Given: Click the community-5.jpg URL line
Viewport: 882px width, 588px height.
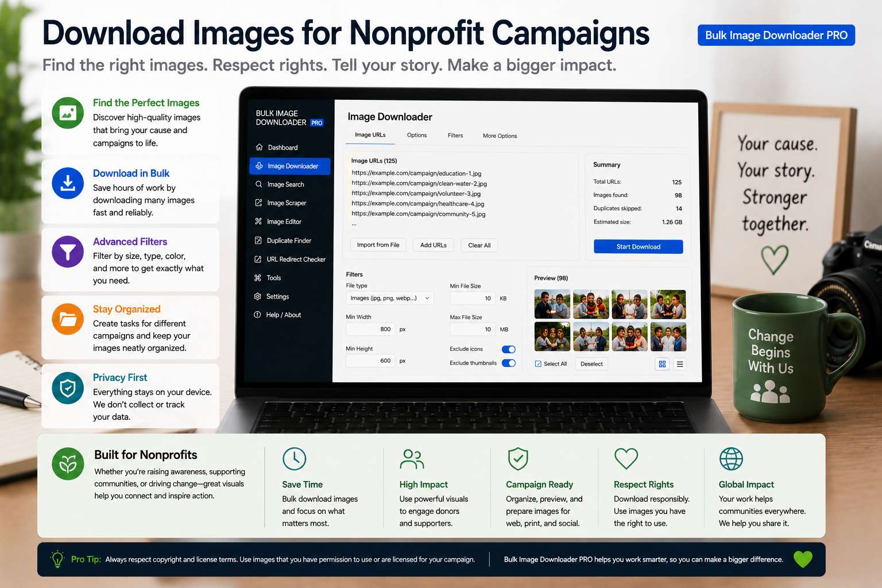Looking at the screenshot, I should 419,214.
